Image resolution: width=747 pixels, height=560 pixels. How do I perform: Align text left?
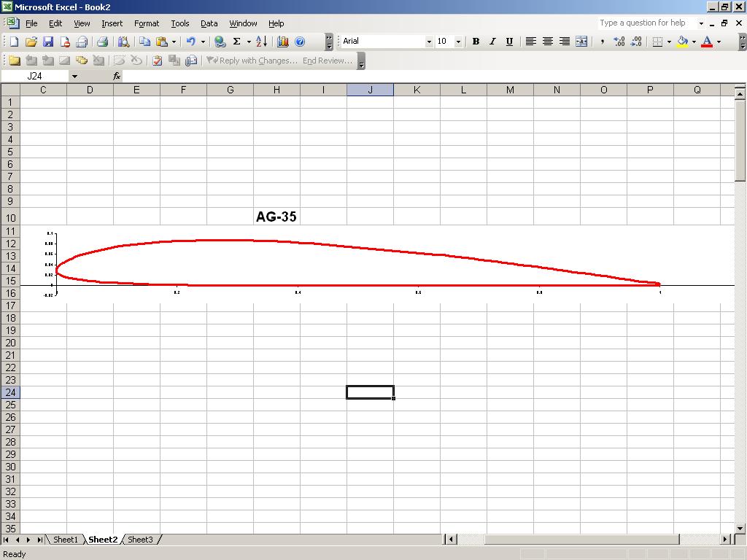coord(531,42)
